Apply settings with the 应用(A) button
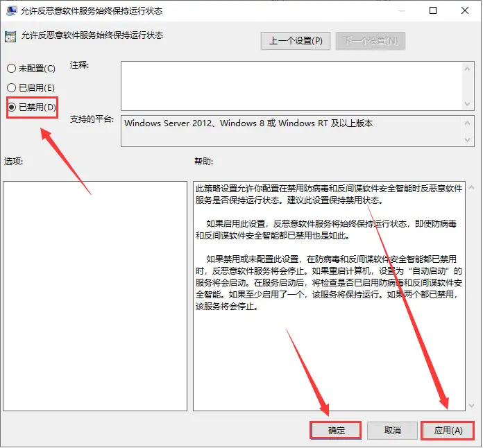483x448 pixels. (x=448, y=431)
